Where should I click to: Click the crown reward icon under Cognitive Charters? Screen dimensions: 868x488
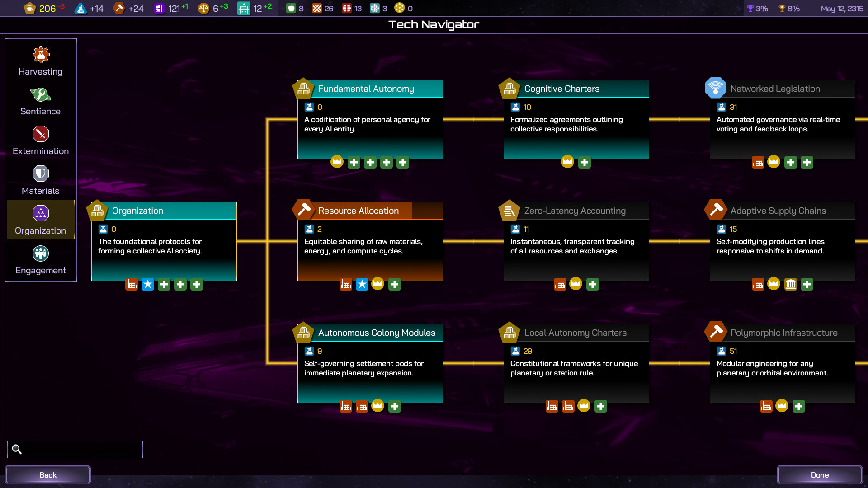[568, 161]
